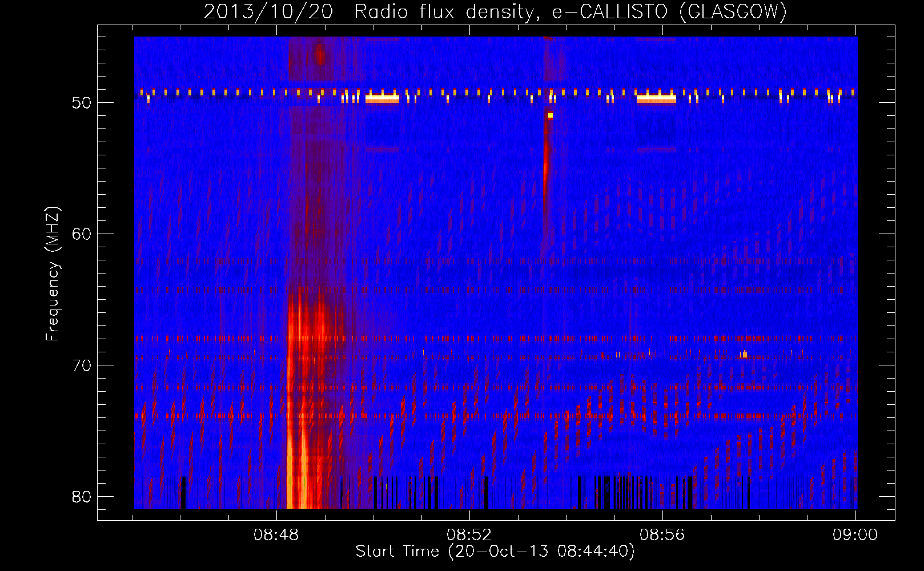The width and height of the screenshot is (924, 571).
Task: Click the 50 frequency tick label
Action: [x=82, y=103]
